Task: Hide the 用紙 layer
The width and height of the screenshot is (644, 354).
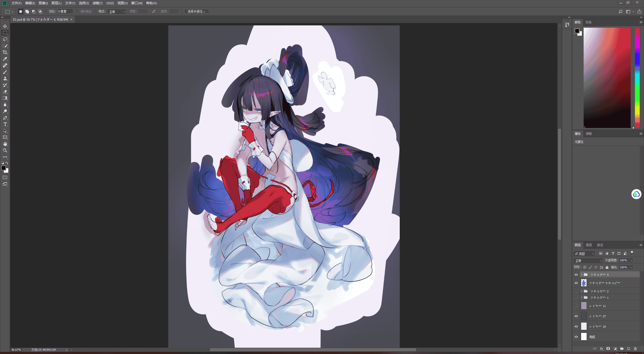Action: [x=576, y=337]
